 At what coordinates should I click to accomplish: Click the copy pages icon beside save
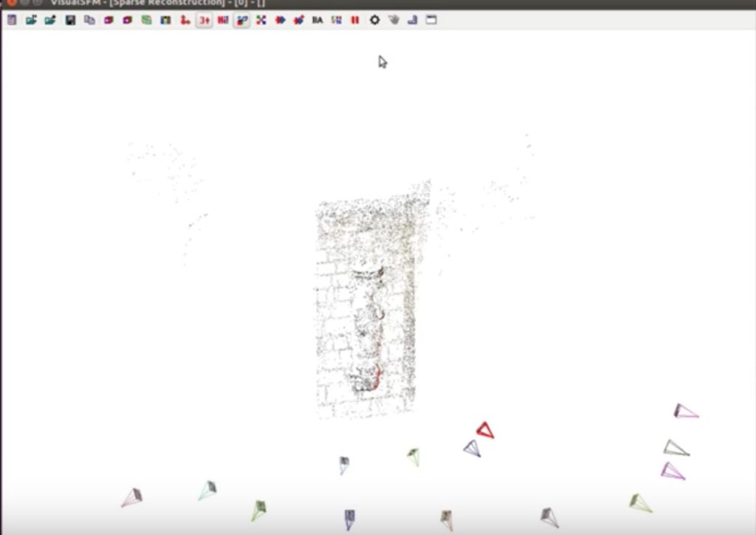89,20
